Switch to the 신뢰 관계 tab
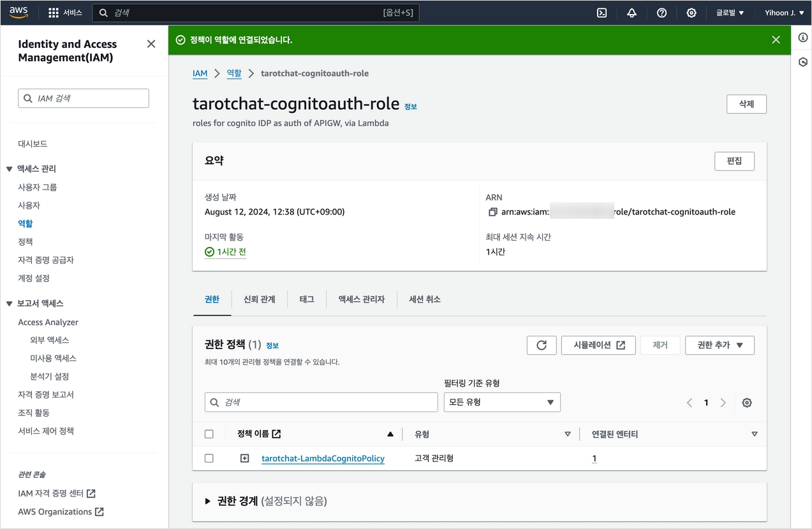This screenshot has width=812, height=529. click(259, 299)
